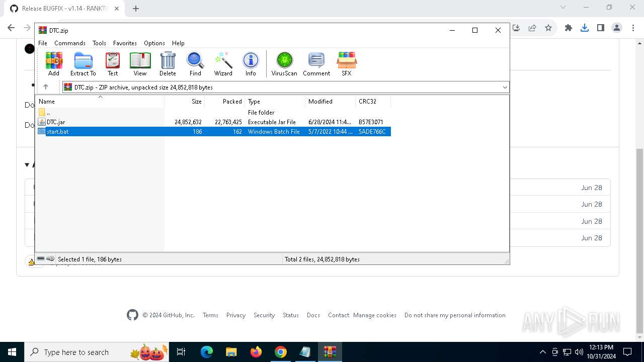The height and width of the screenshot is (362, 644).
Task: Open Chrome three-dot menu
Action: tap(633, 28)
